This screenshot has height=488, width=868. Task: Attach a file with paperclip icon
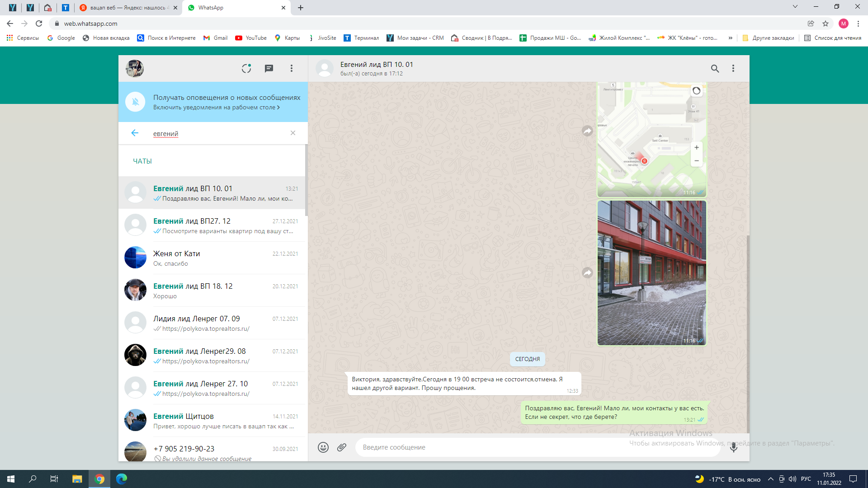[342, 447]
